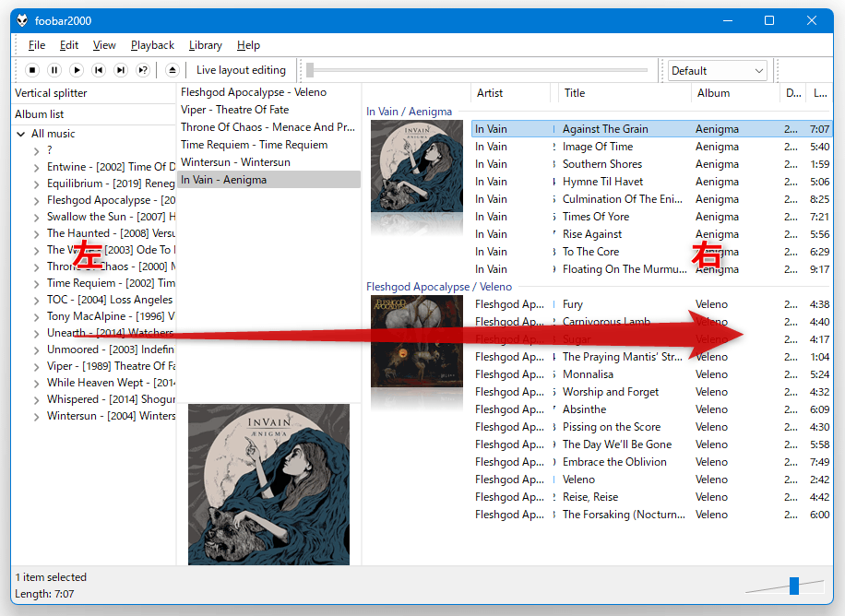The width and height of the screenshot is (845, 616).
Task: Select track Fury
Action: coord(651,304)
